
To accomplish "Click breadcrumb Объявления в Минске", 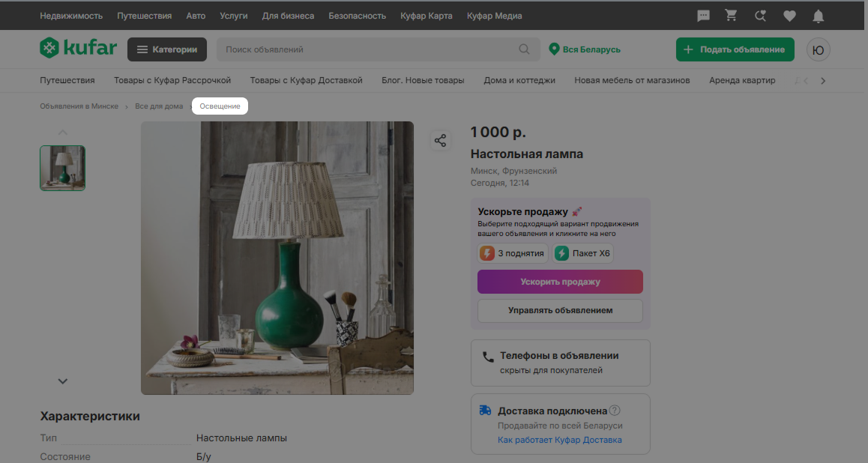I will coord(79,106).
